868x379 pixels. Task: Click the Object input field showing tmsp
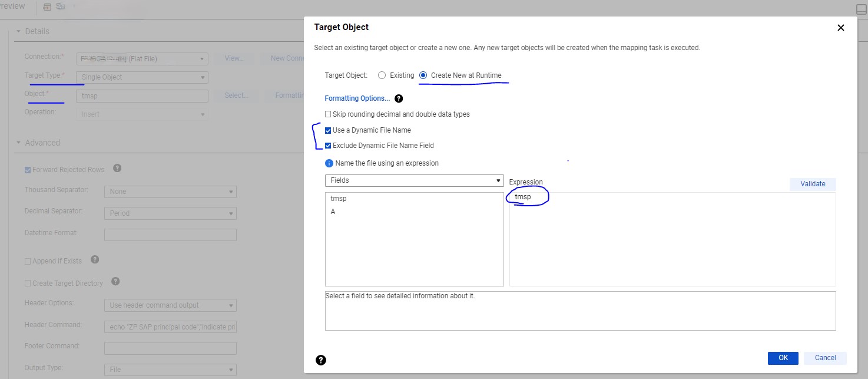point(142,96)
